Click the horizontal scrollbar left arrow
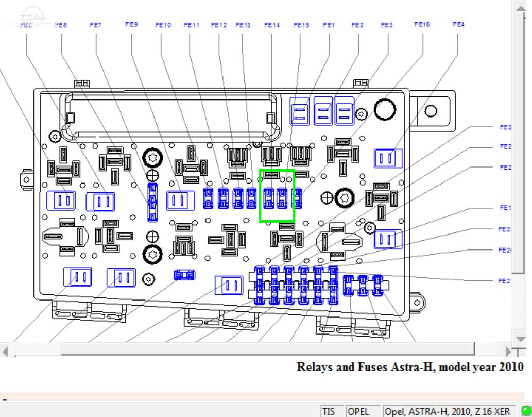 coord(5,351)
